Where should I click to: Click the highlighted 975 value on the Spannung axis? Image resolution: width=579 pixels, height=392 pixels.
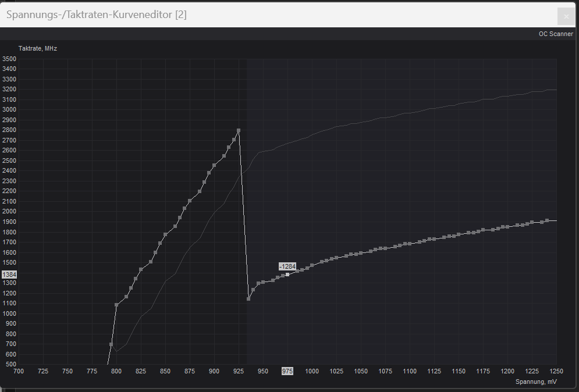click(287, 371)
